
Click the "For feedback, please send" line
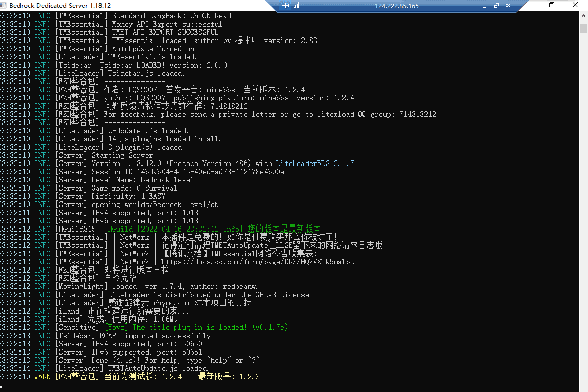point(218,114)
